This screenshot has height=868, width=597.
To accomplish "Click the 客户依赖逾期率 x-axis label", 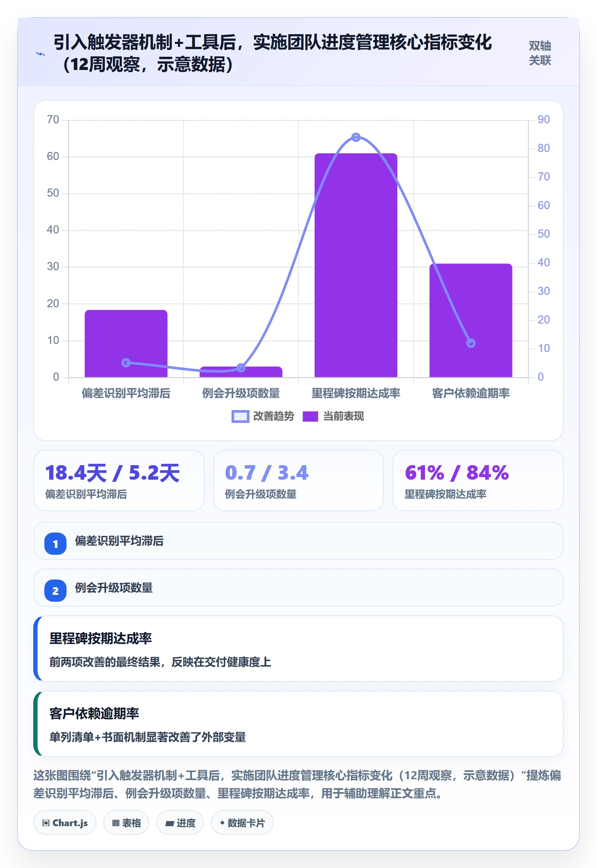I will click(471, 393).
